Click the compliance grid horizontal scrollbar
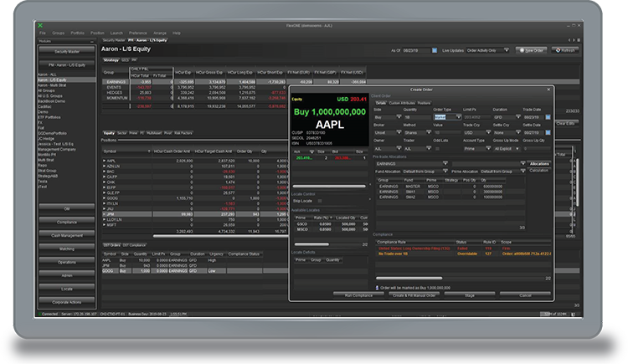The height and width of the screenshot is (364, 628). tap(409, 278)
